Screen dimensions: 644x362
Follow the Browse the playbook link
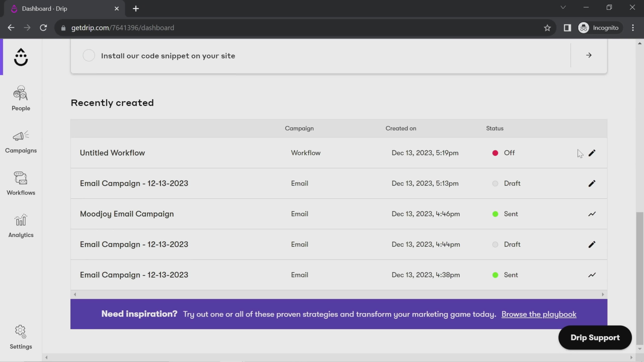539,314
